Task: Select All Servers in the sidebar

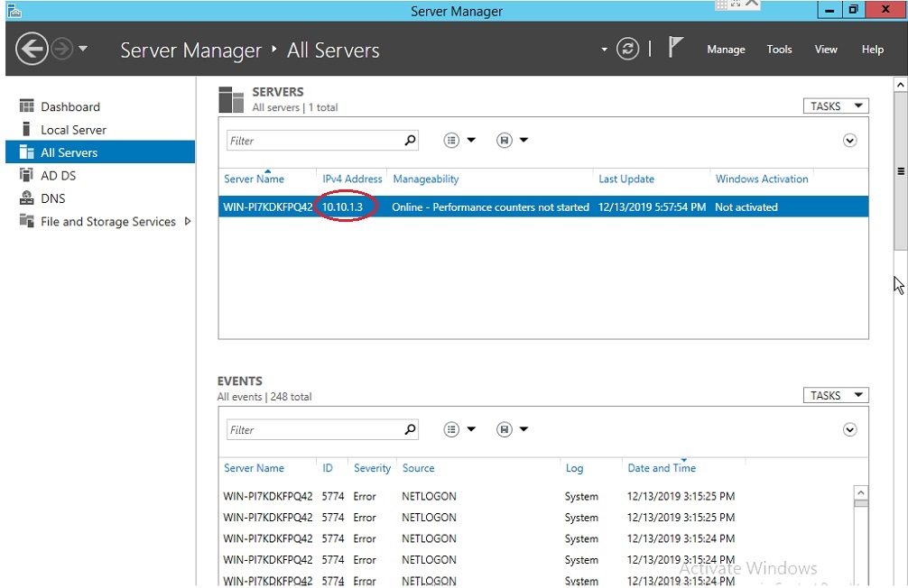Action: 100,152
